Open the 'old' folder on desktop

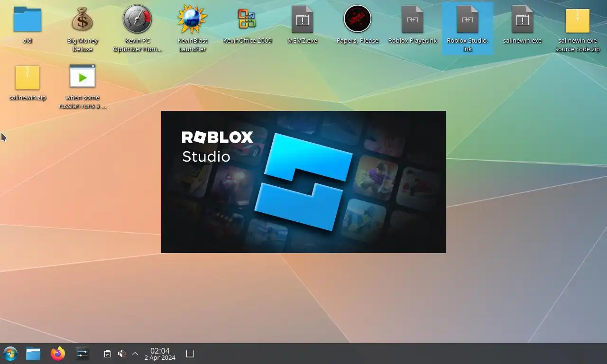point(28,19)
